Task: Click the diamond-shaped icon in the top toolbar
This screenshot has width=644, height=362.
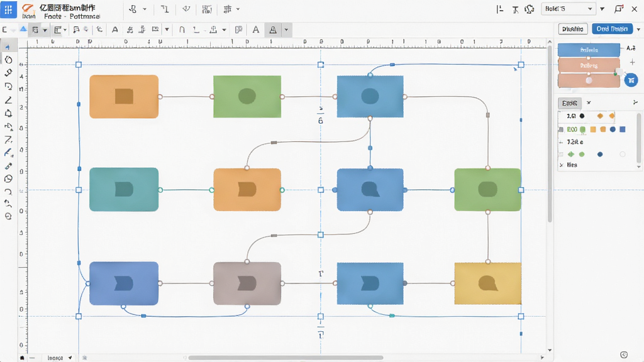Action: click(x=186, y=9)
